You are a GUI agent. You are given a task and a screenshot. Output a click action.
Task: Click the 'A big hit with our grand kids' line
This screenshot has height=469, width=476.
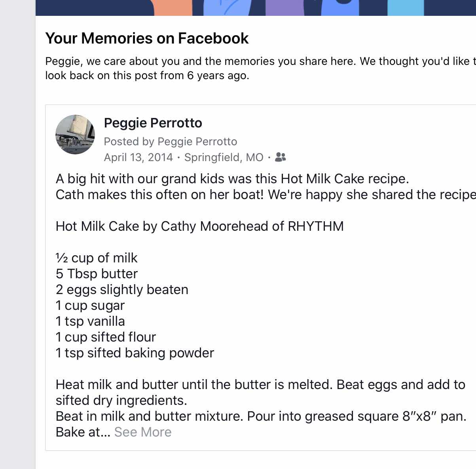click(232, 179)
